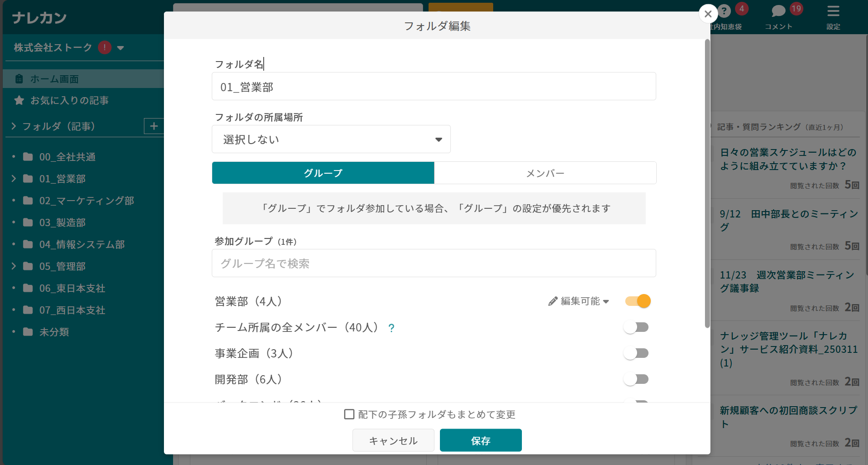Switch to the メンバー tab
Image resolution: width=868 pixels, height=465 pixels.
tap(545, 173)
